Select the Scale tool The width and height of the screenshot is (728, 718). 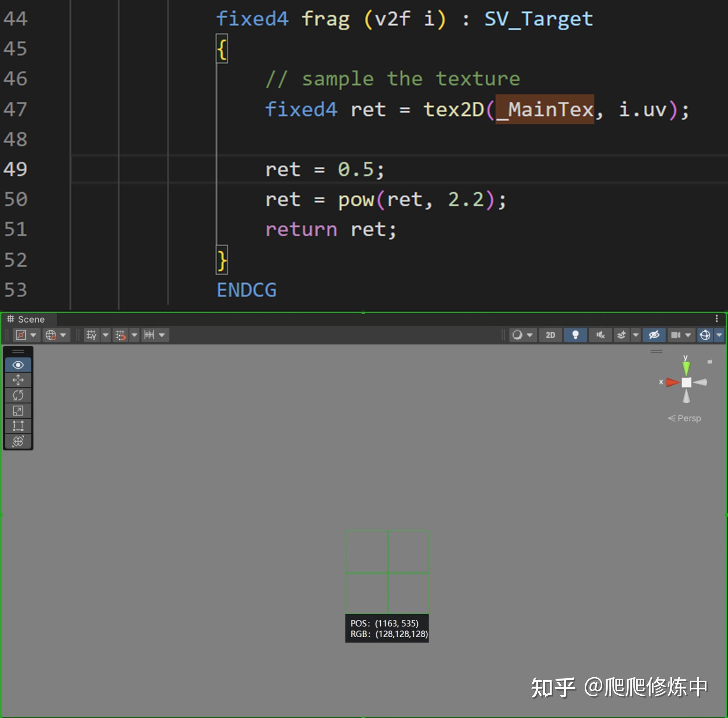(18, 410)
